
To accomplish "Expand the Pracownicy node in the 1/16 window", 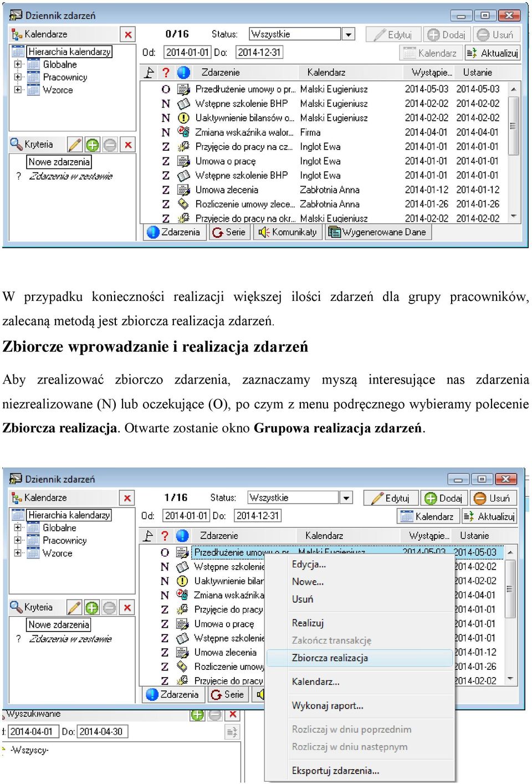I will [x=18, y=540].
